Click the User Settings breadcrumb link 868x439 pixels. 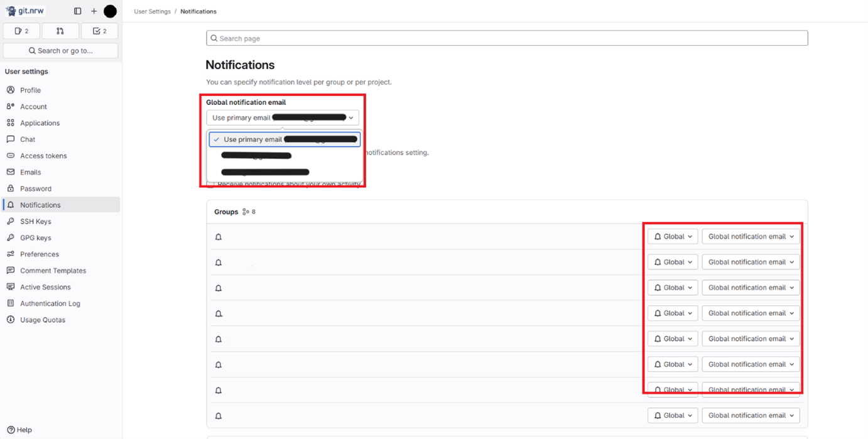[151, 11]
